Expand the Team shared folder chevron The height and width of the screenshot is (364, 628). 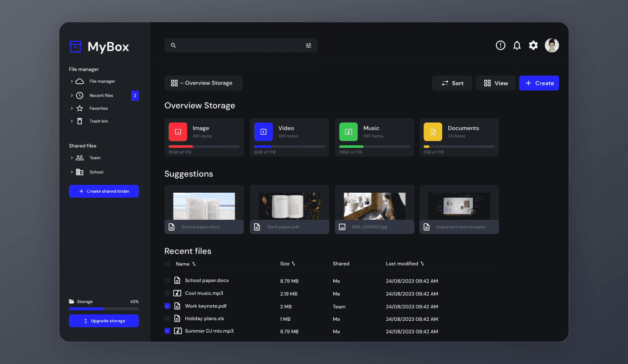point(72,158)
